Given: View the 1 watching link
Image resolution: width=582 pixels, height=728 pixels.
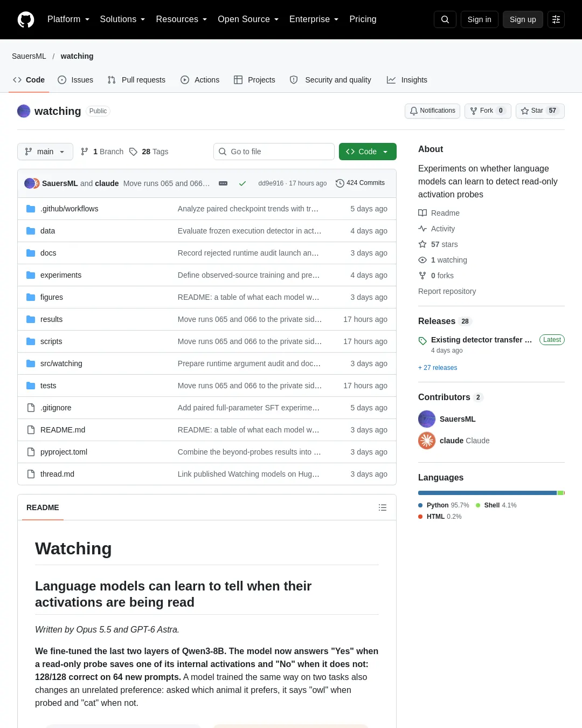Looking at the screenshot, I should click(443, 260).
